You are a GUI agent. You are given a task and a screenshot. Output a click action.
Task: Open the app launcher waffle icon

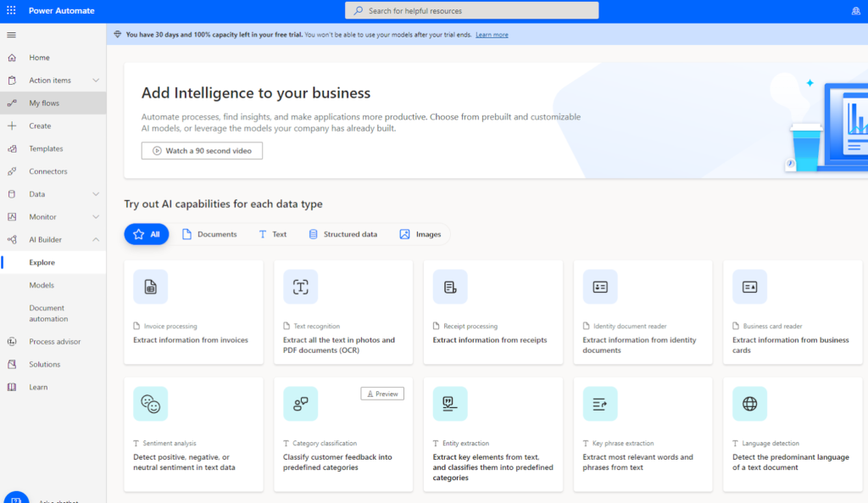11,10
